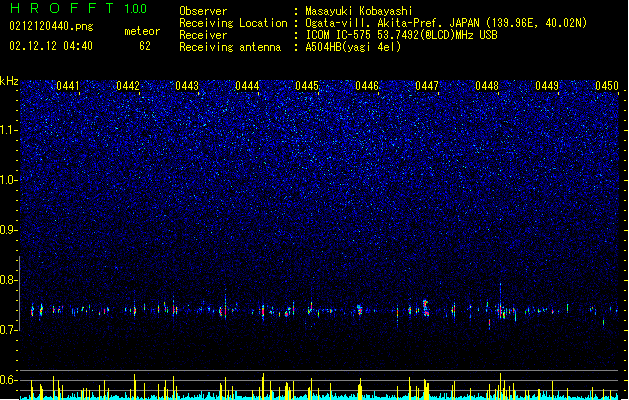Click the Receiving antenna label
629x400 pixels.
pyautogui.click(x=230, y=47)
